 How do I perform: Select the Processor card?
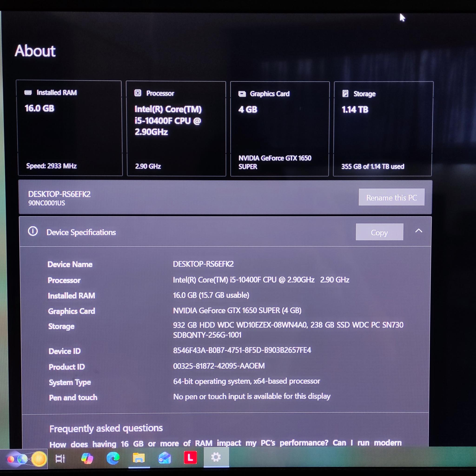click(x=176, y=129)
